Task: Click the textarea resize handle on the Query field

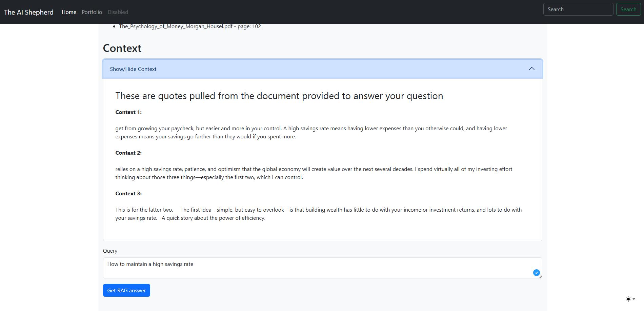Action: [540, 276]
